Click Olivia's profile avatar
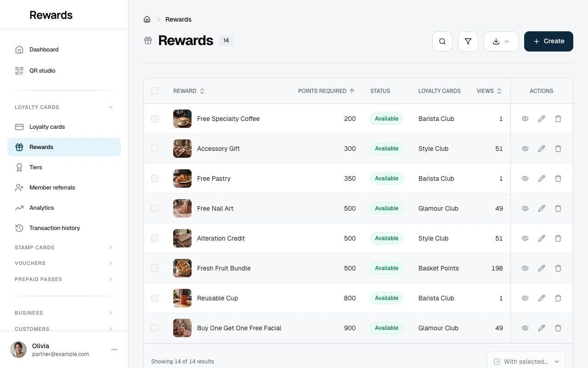 coord(18,350)
